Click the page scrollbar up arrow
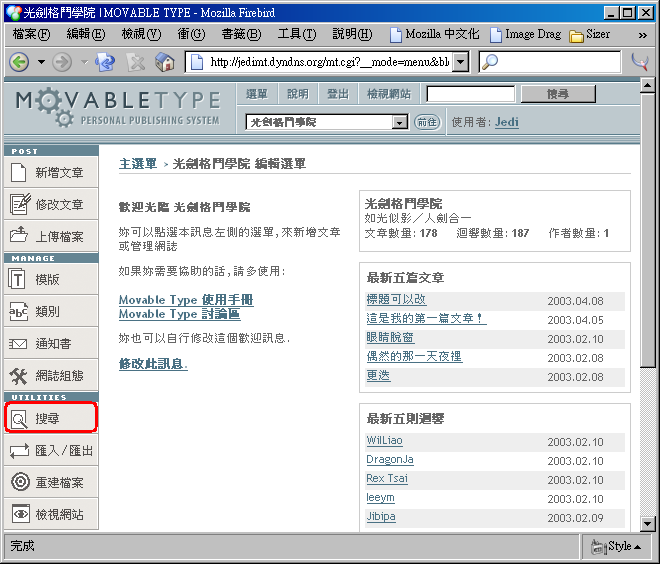660x564 pixels. [647, 85]
